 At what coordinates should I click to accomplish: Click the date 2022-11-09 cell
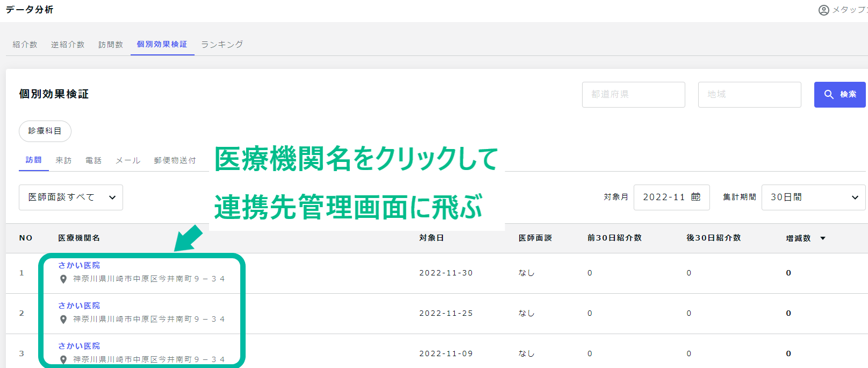click(446, 353)
